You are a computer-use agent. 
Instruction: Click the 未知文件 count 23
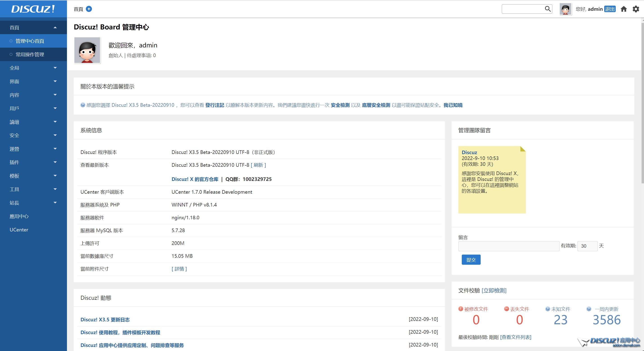(x=560, y=320)
